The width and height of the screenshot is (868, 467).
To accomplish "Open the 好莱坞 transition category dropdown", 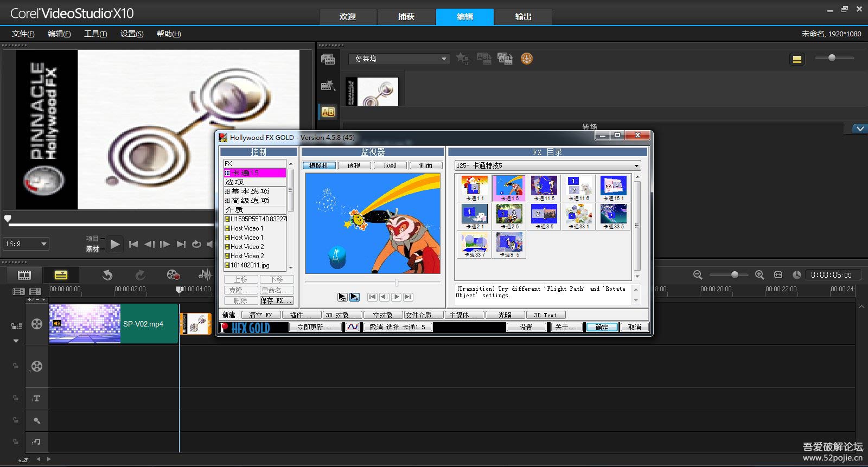I will pyautogui.click(x=399, y=59).
